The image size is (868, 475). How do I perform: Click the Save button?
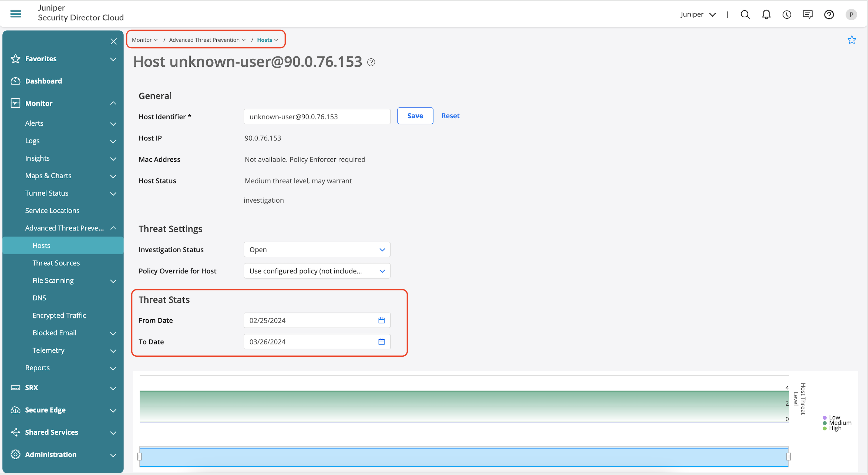point(415,116)
